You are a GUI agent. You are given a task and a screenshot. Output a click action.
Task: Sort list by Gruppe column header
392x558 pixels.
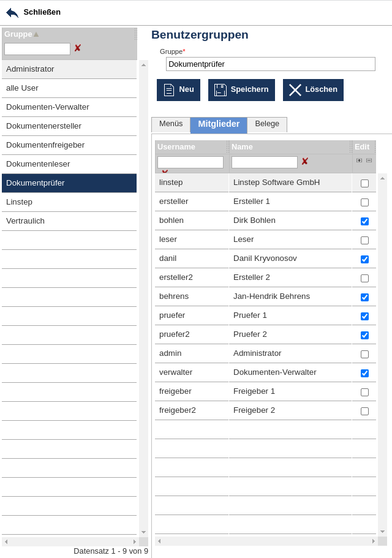point(18,34)
